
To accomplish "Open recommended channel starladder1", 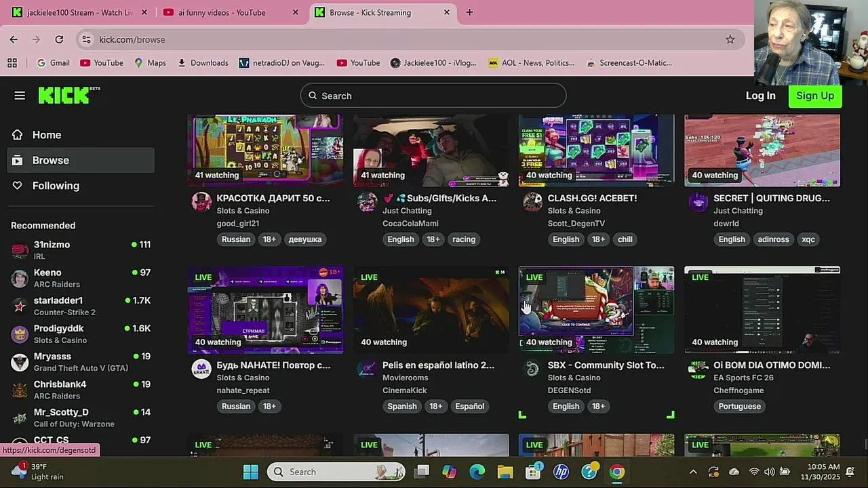I will point(81,306).
